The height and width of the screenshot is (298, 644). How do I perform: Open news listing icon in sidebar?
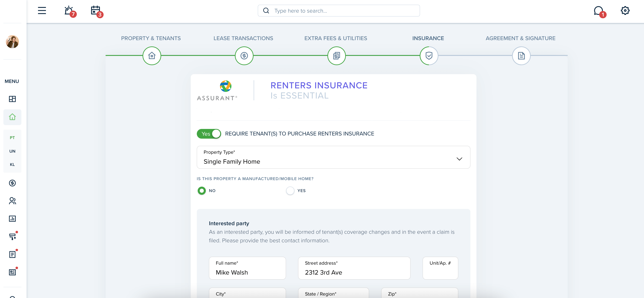tap(12, 272)
